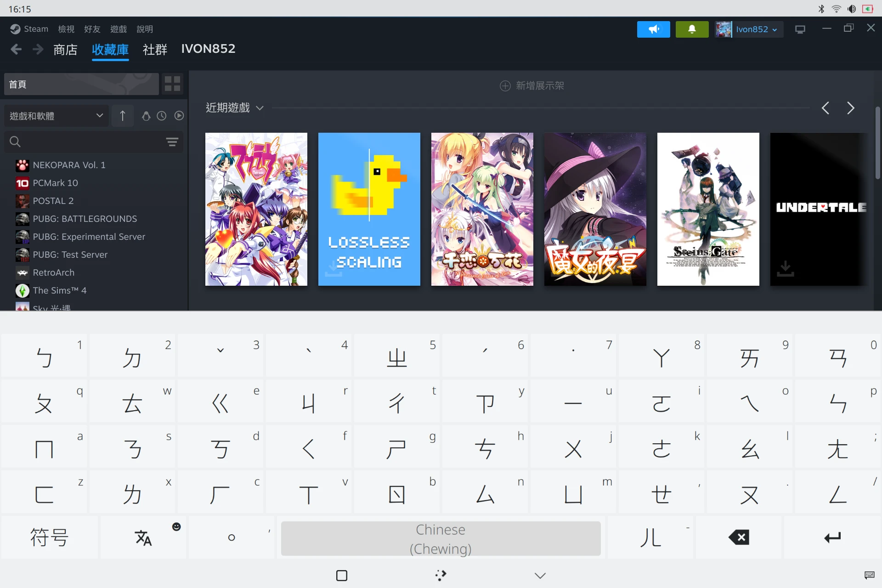Switch library to grid collections view
This screenshot has width=882, height=588.
172,84
